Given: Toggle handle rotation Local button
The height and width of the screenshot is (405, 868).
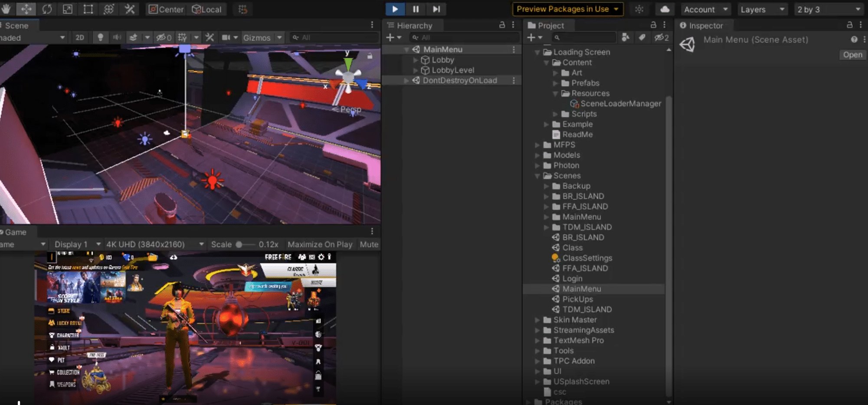Looking at the screenshot, I should coord(207,9).
